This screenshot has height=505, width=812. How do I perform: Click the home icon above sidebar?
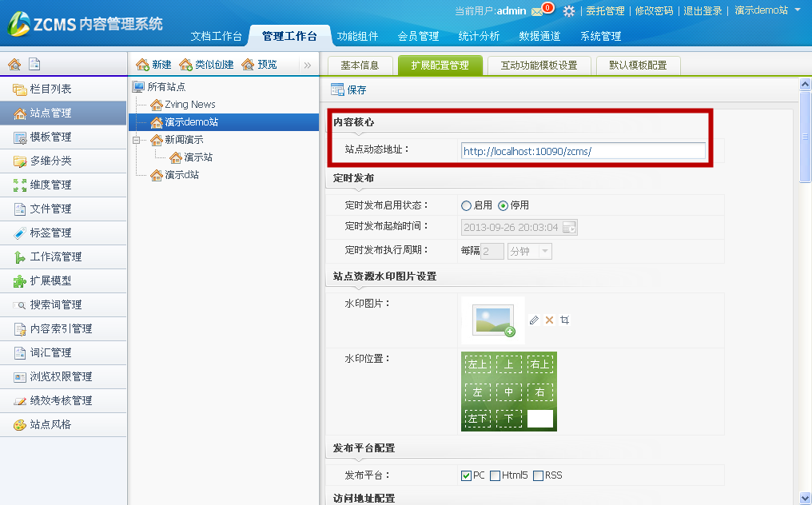click(x=14, y=65)
